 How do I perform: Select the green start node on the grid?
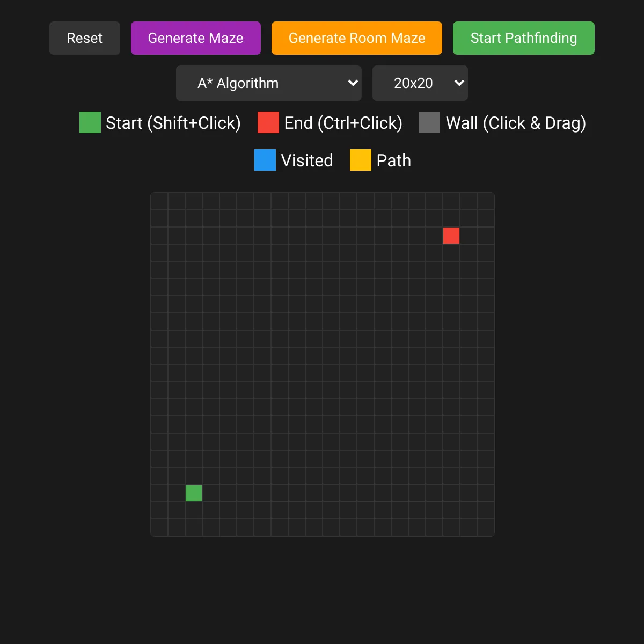(x=193, y=493)
